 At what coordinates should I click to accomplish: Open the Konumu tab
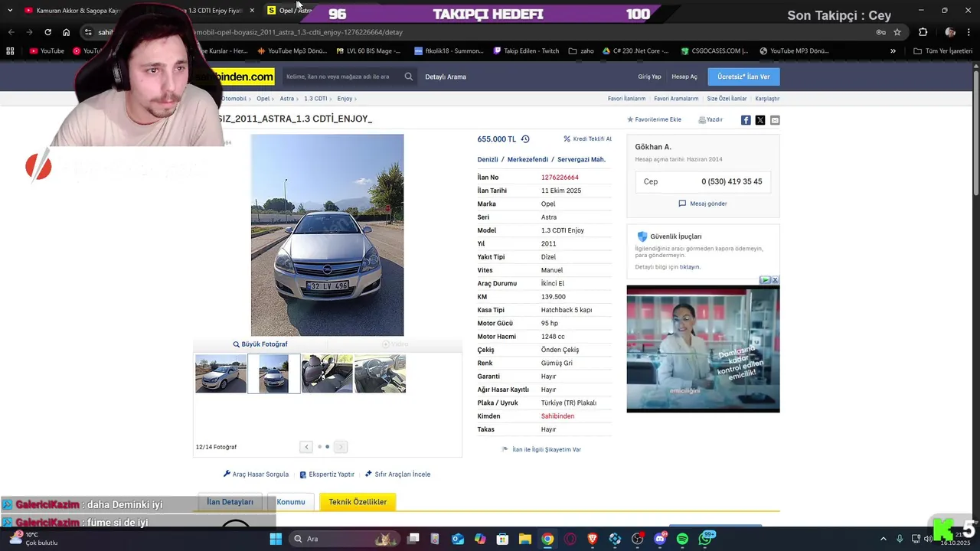click(x=291, y=502)
